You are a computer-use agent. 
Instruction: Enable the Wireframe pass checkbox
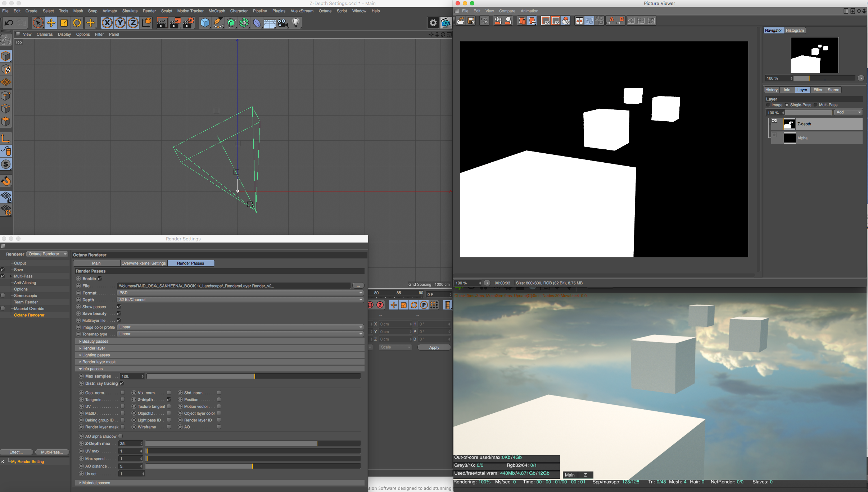[x=169, y=427]
